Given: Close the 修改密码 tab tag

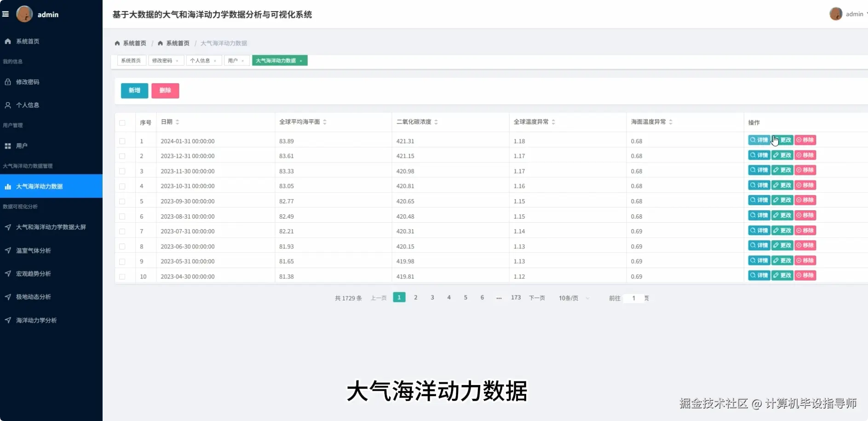Looking at the screenshot, I should [177, 61].
